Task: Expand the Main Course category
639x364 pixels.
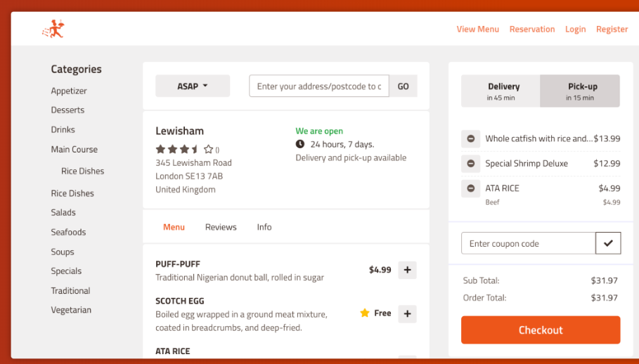Action: [74, 150]
